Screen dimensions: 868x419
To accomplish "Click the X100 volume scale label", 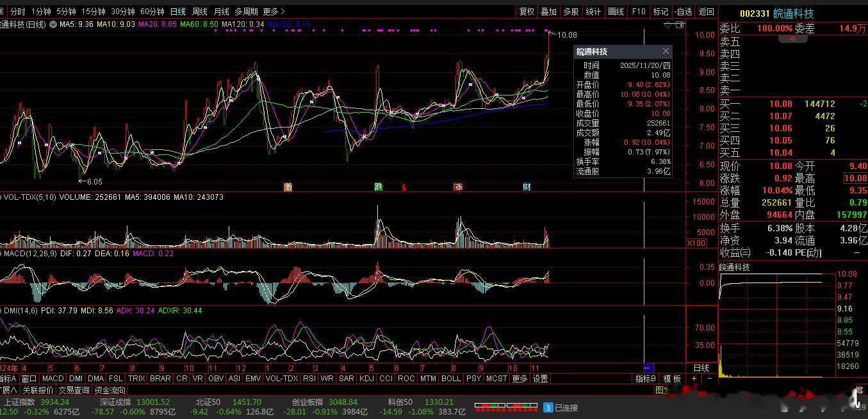I will 696,243.
